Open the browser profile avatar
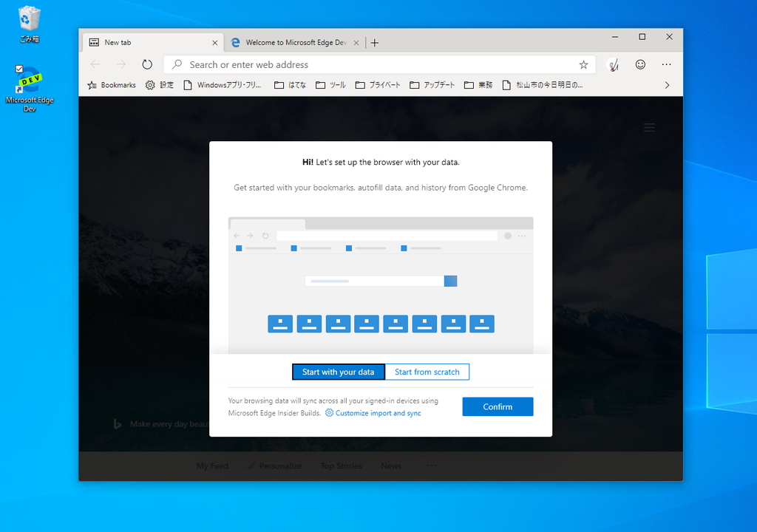The image size is (757, 532). [x=614, y=64]
